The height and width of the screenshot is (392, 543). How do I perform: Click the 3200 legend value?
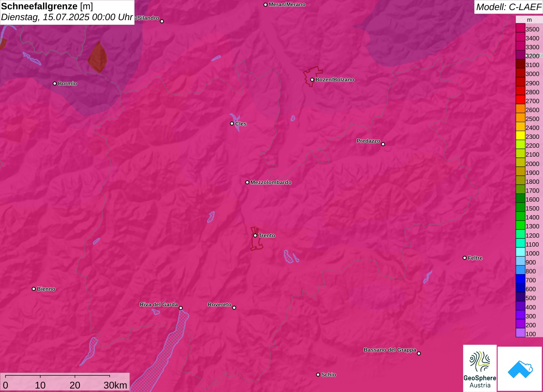point(532,56)
